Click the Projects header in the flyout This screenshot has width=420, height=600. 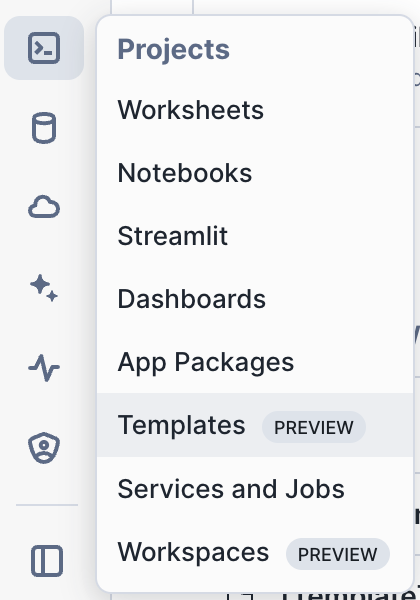[x=173, y=49]
